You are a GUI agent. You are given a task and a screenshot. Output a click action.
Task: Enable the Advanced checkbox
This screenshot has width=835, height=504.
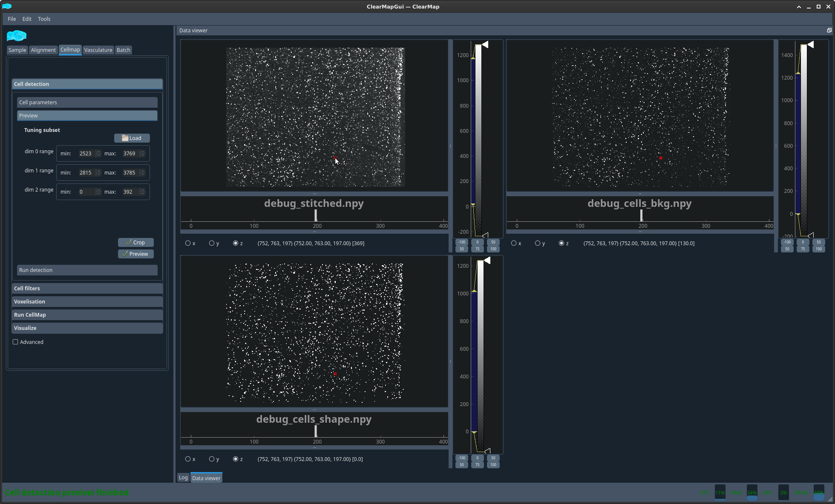pyautogui.click(x=15, y=342)
